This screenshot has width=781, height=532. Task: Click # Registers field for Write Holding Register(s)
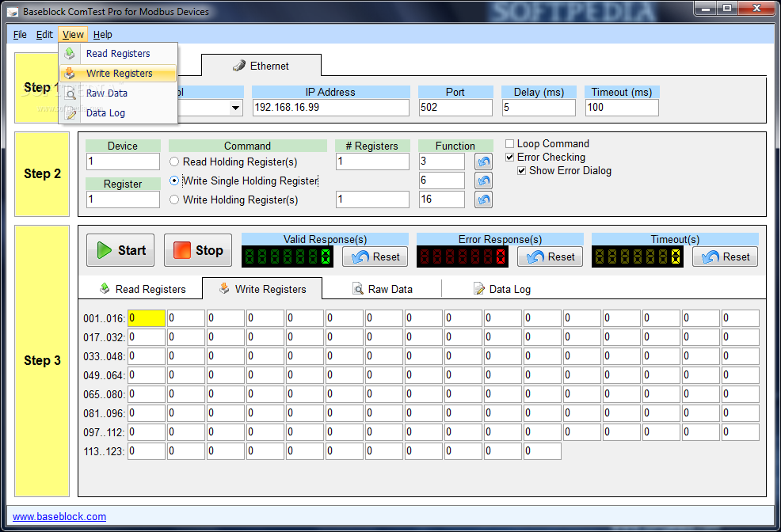pyautogui.click(x=372, y=199)
